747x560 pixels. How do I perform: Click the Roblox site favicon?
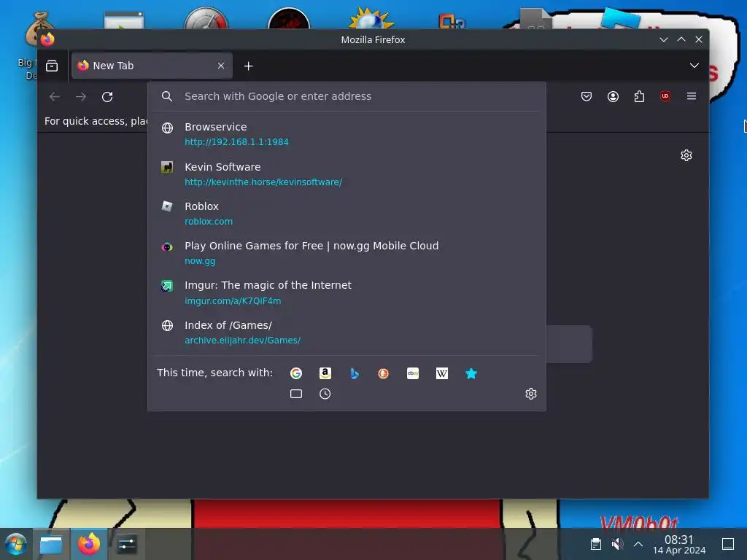click(167, 206)
